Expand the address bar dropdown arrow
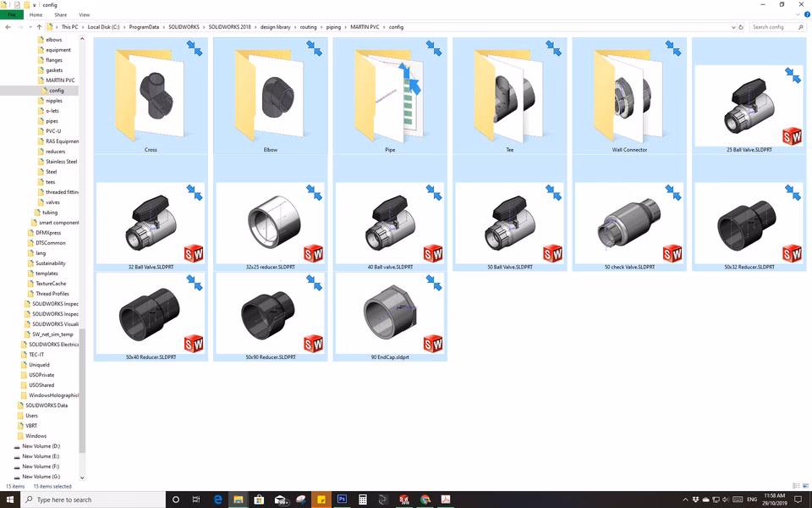Viewport: 812px width, 508px height. point(734,26)
